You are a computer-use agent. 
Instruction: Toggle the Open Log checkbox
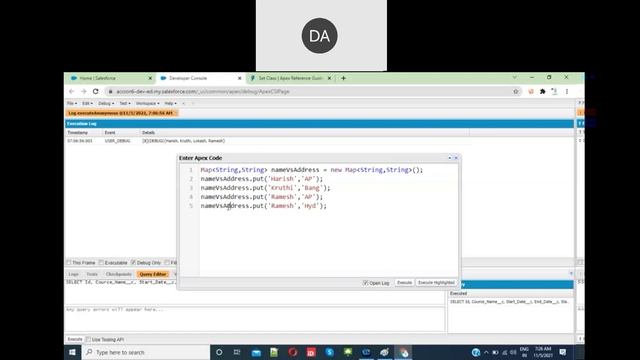pos(365,282)
